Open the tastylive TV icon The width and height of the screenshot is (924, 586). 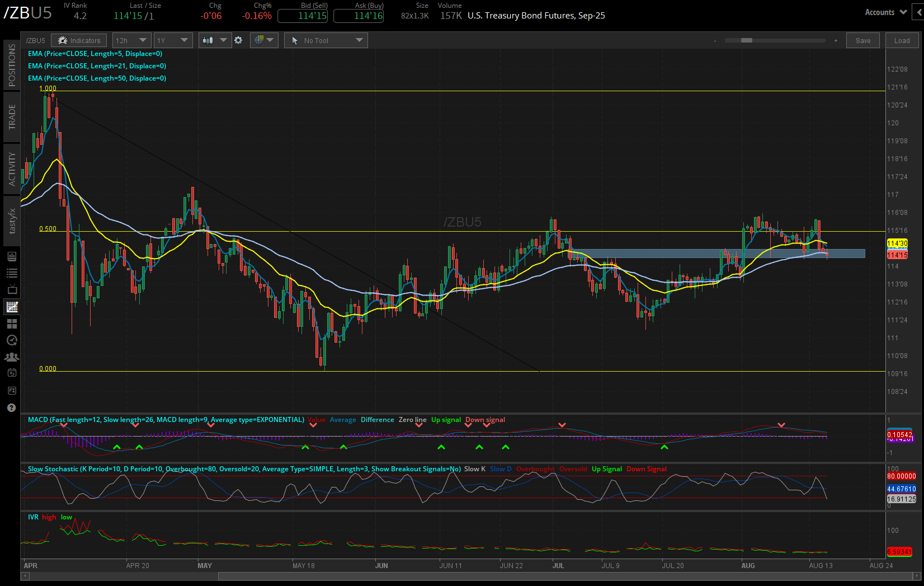11,289
